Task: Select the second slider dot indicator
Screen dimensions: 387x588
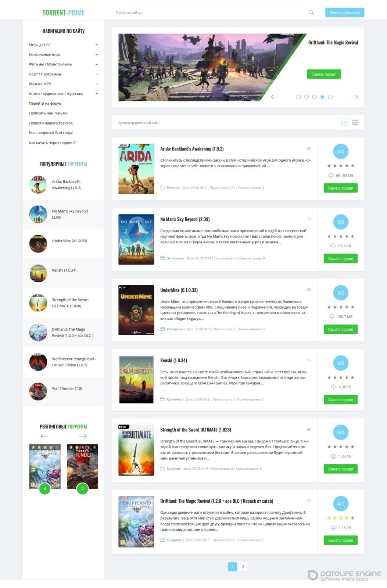Action: [x=307, y=97]
